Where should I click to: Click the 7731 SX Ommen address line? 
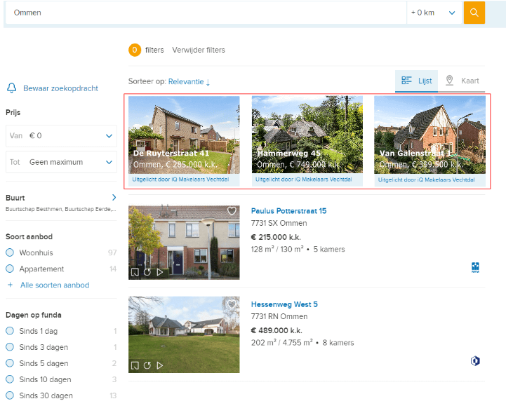pos(279,223)
